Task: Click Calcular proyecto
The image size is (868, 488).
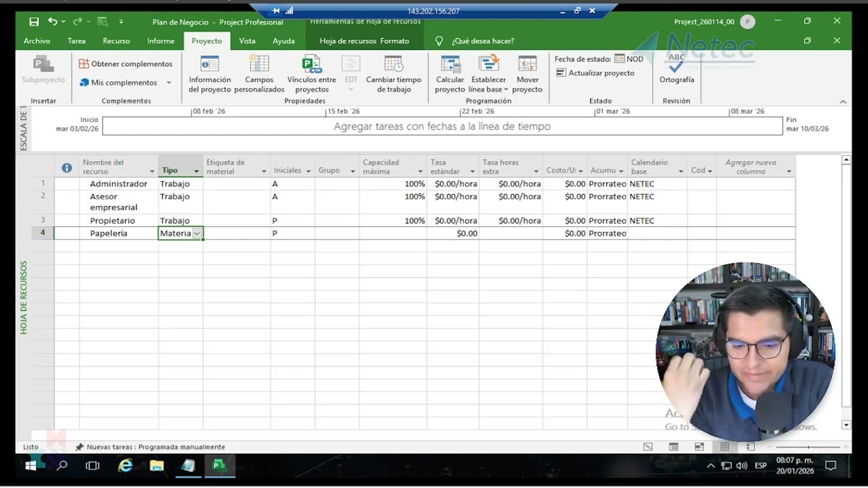Action: pyautogui.click(x=450, y=75)
